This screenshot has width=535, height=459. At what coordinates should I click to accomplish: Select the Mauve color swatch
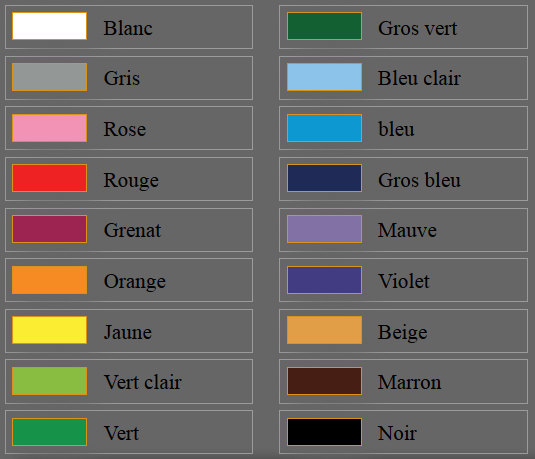tap(324, 229)
